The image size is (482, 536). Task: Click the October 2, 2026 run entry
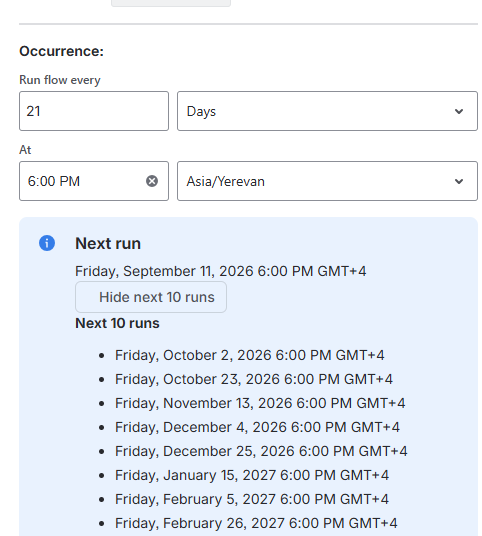pyautogui.click(x=250, y=355)
